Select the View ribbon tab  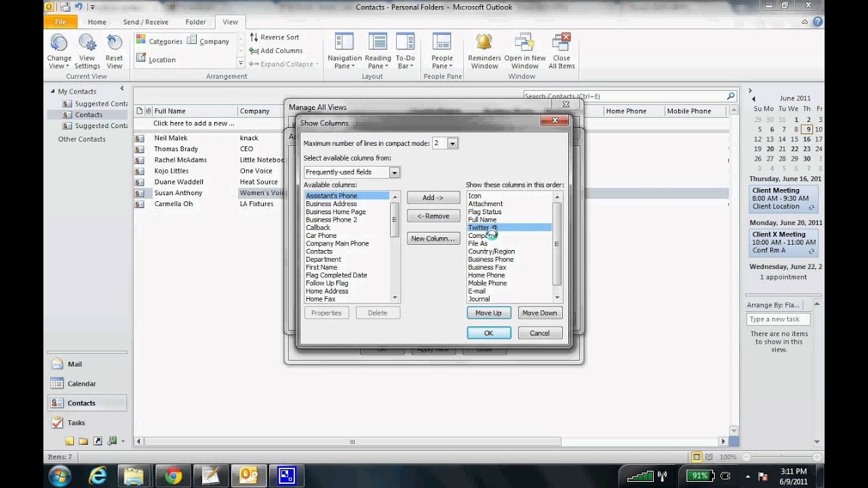[231, 22]
